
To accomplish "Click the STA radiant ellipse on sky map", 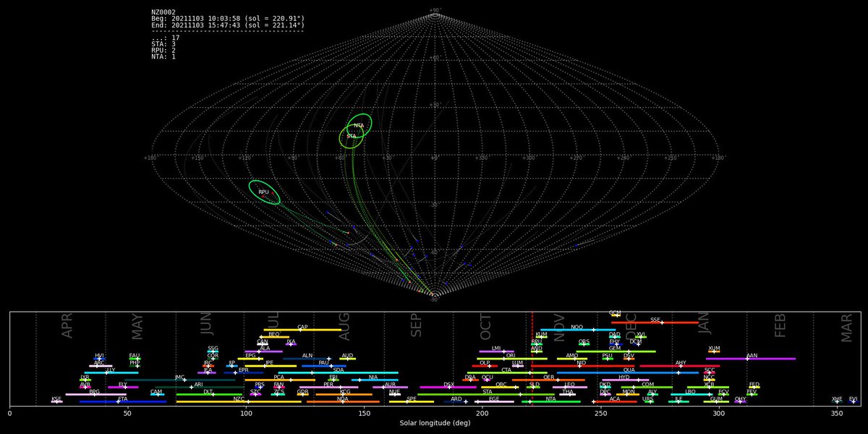I will (x=352, y=136).
